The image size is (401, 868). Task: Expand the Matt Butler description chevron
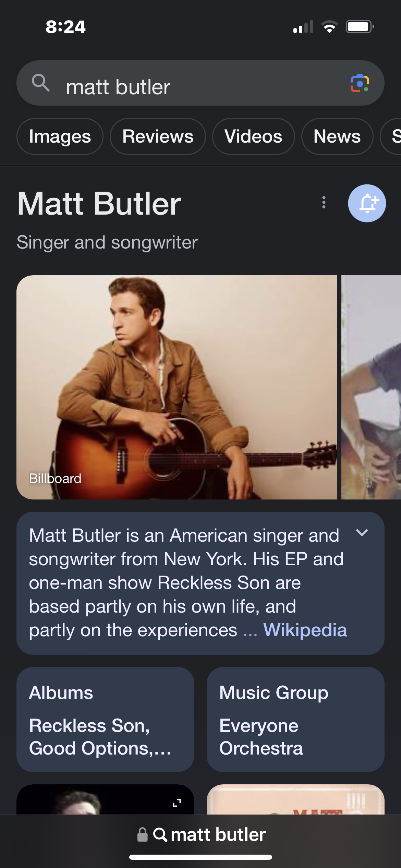tap(362, 533)
